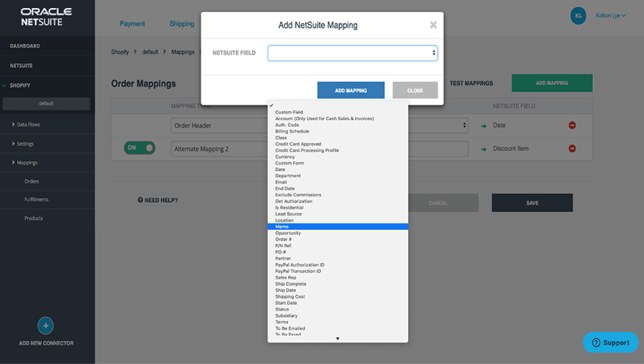Click the Need Help question mark icon
Screen dimensions: 644x364
[x=141, y=200]
